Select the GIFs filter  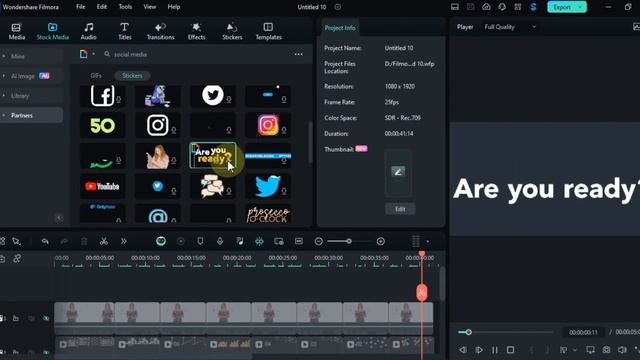pyautogui.click(x=96, y=76)
